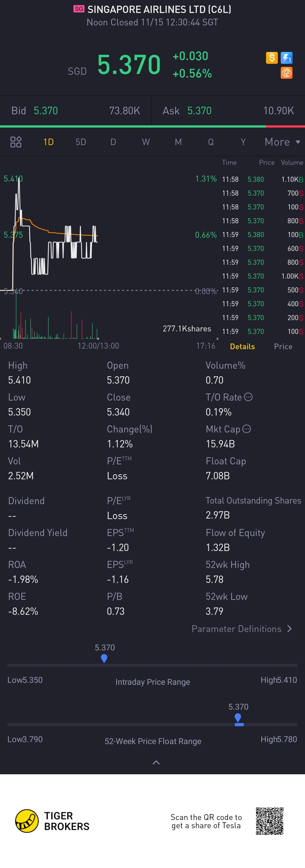Viewport: 305px width, 868px height.
Task: Select the 11:59 trade with 500 volume
Action: [263, 290]
